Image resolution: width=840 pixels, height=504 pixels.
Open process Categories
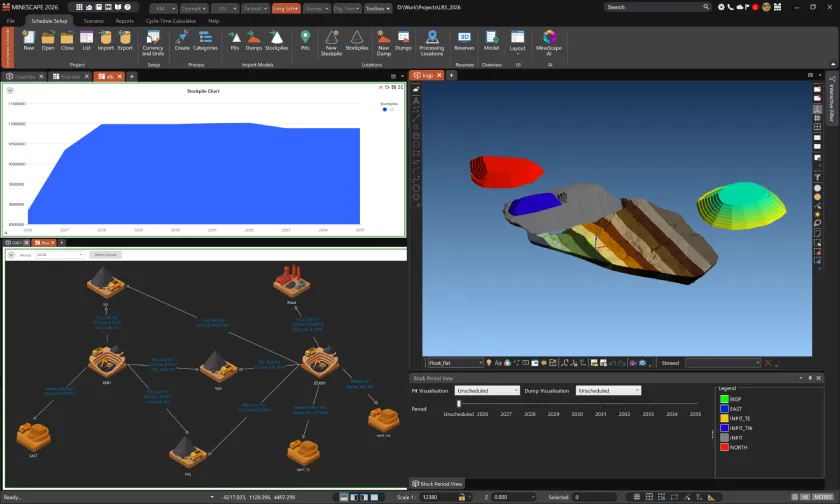tap(205, 40)
